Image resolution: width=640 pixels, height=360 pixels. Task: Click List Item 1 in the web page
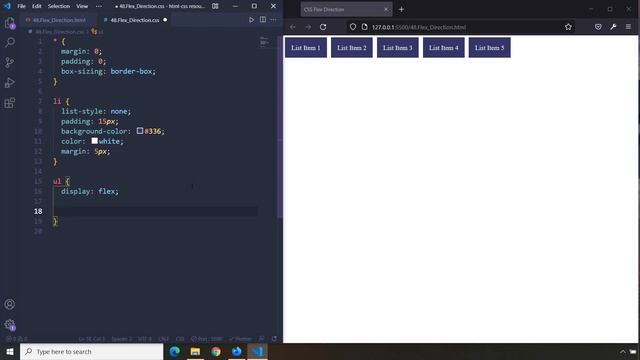tap(306, 48)
